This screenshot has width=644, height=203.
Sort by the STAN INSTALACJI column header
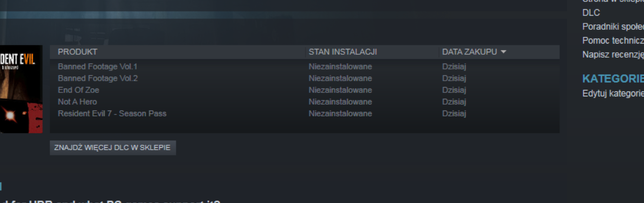pos(343,52)
